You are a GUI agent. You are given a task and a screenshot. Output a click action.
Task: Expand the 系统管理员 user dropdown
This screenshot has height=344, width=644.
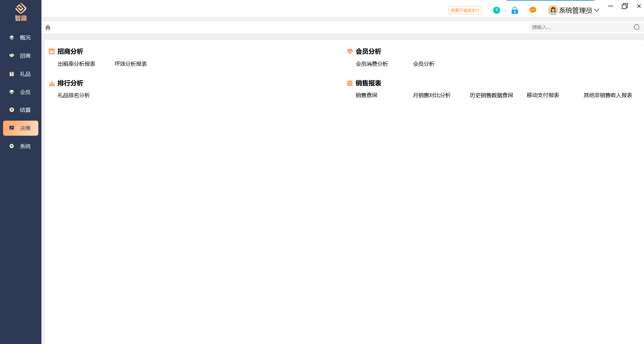pos(597,10)
